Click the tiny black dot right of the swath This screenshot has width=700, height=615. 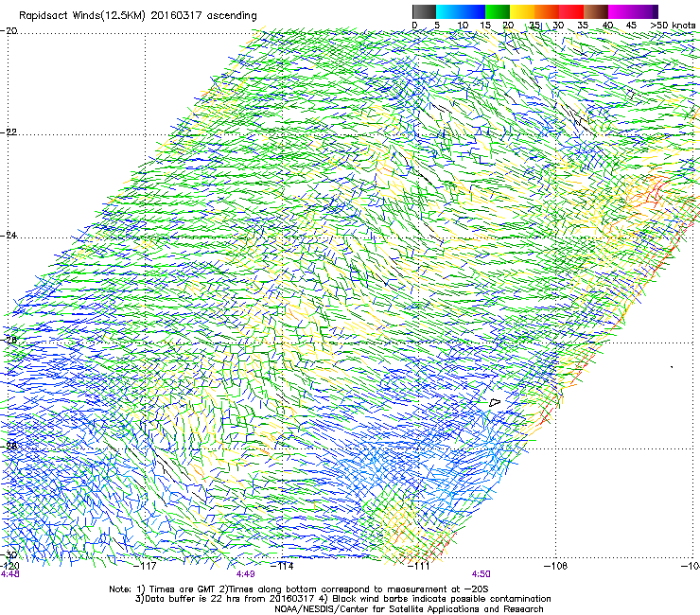672,367
